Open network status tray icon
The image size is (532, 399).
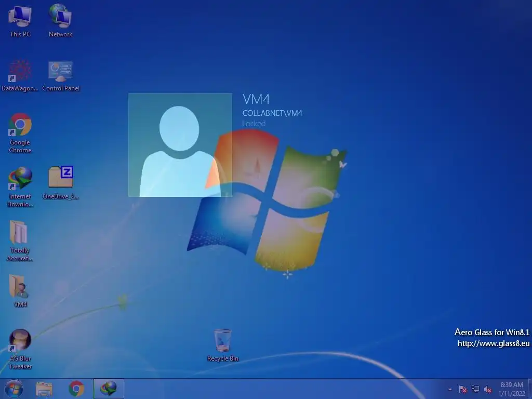475,389
